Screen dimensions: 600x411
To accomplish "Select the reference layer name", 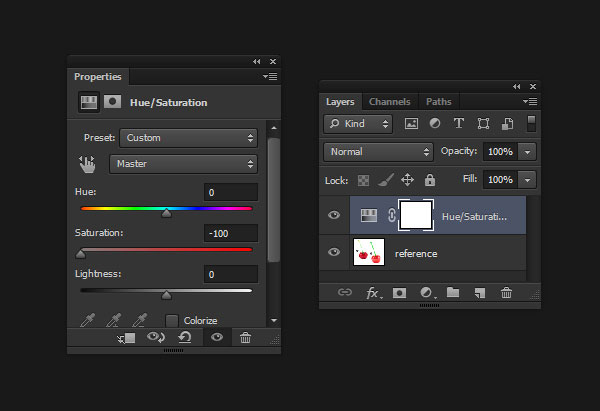I will pyautogui.click(x=416, y=254).
